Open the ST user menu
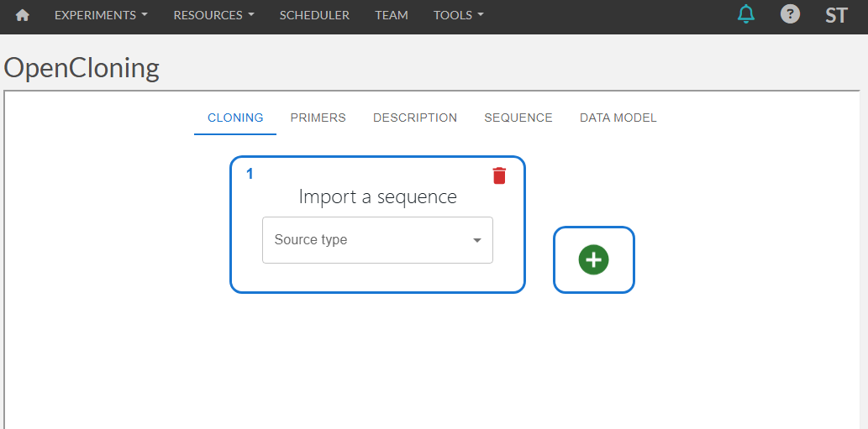 coord(835,15)
